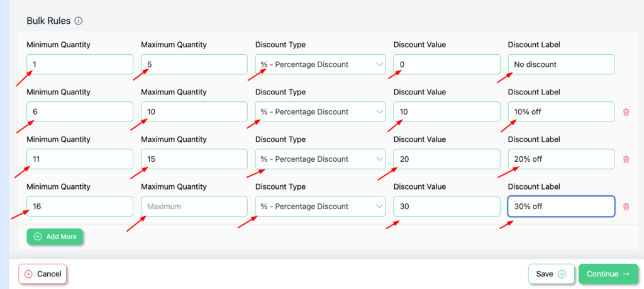Viewport: 644px width, 289px height.
Task: Focus Discount Value field containing 20
Action: coord(447,159)
